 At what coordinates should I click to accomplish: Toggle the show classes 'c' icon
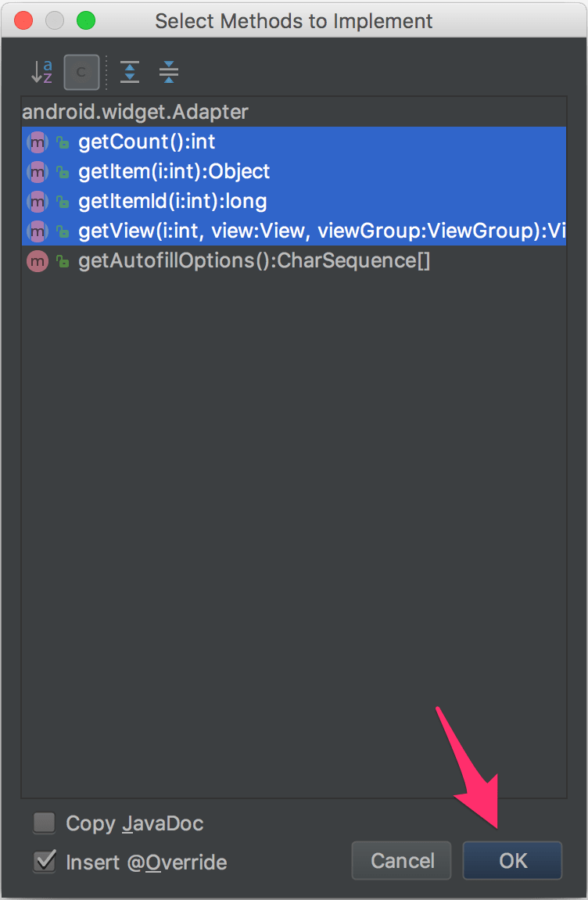tap(81, 72)
